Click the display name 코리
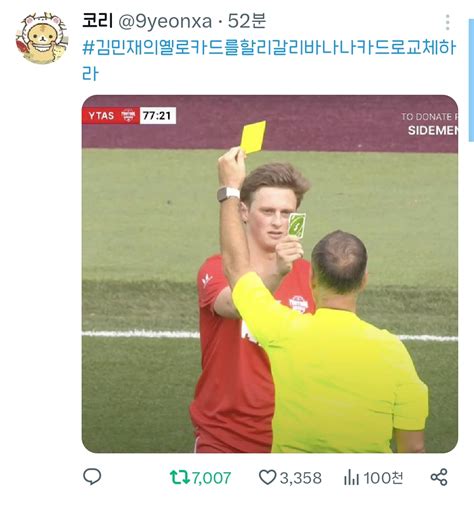Image resolution: width=474 pixels, height=506 pixels. pos(97,21)
